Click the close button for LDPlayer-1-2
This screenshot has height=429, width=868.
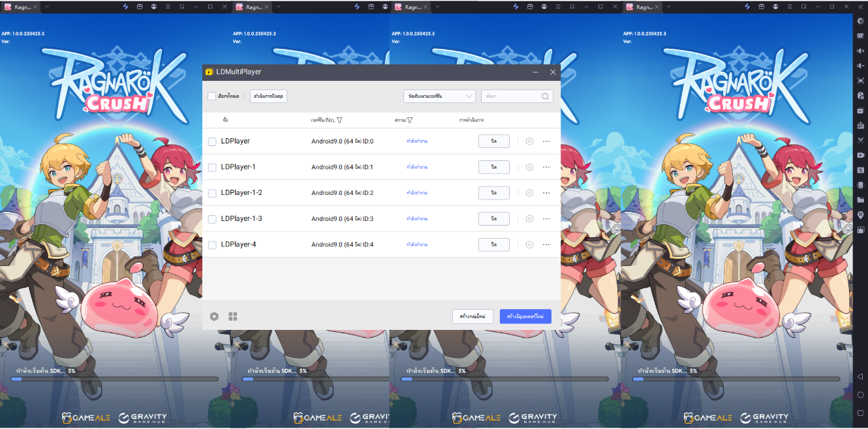494,192
